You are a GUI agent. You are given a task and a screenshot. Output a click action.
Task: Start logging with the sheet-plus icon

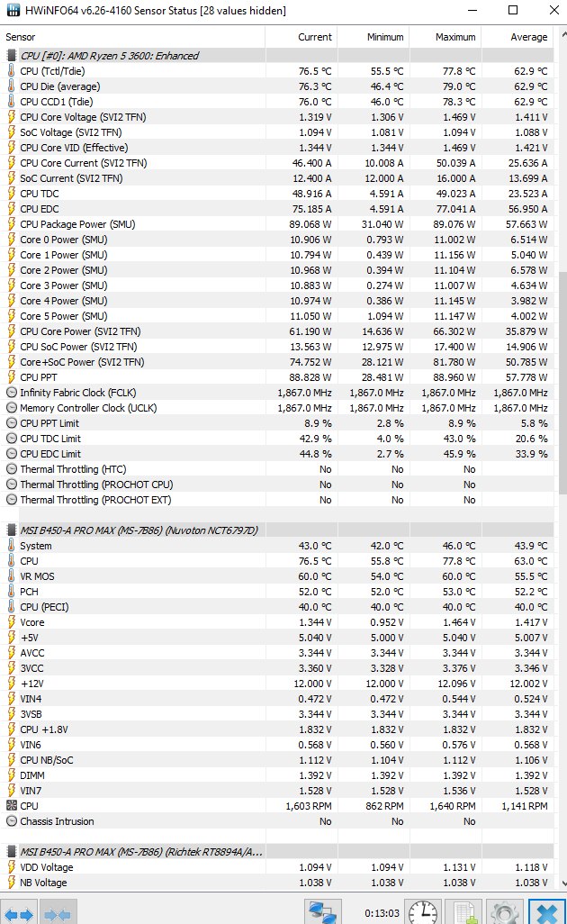[x=464, y=912]
